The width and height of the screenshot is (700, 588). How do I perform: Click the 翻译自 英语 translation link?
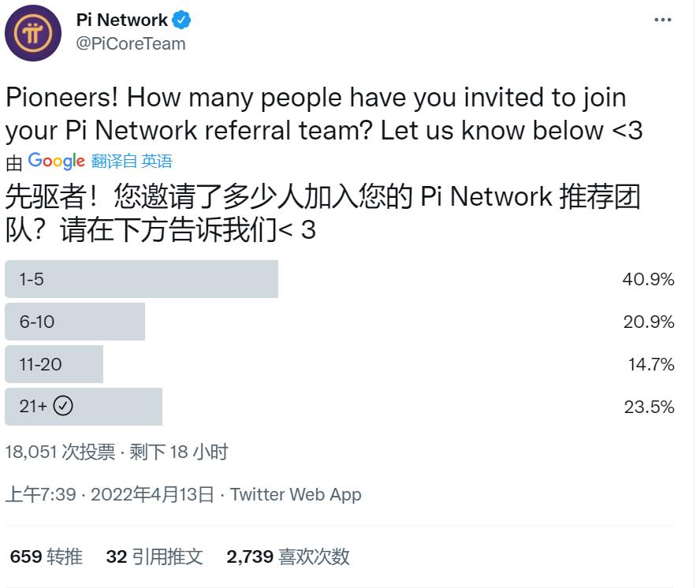(x=131, y=162)
